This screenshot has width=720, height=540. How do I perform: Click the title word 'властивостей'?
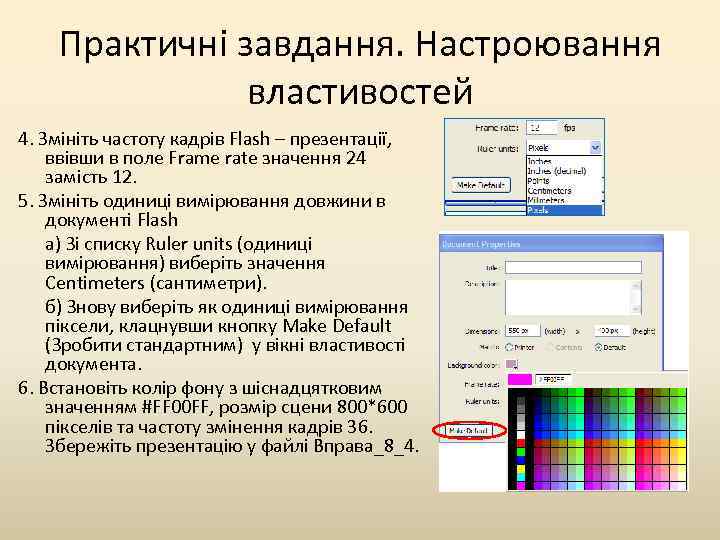point(360,90)
